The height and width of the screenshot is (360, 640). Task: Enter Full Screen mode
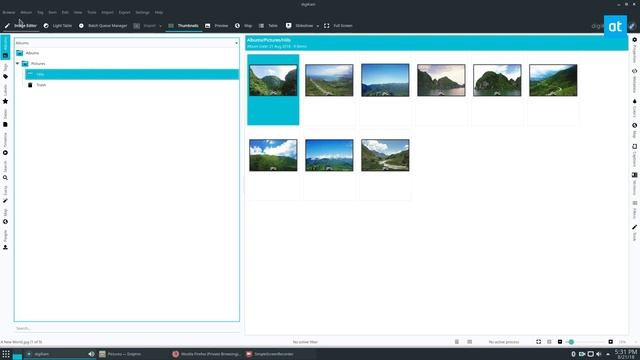(x=338, y=26)
